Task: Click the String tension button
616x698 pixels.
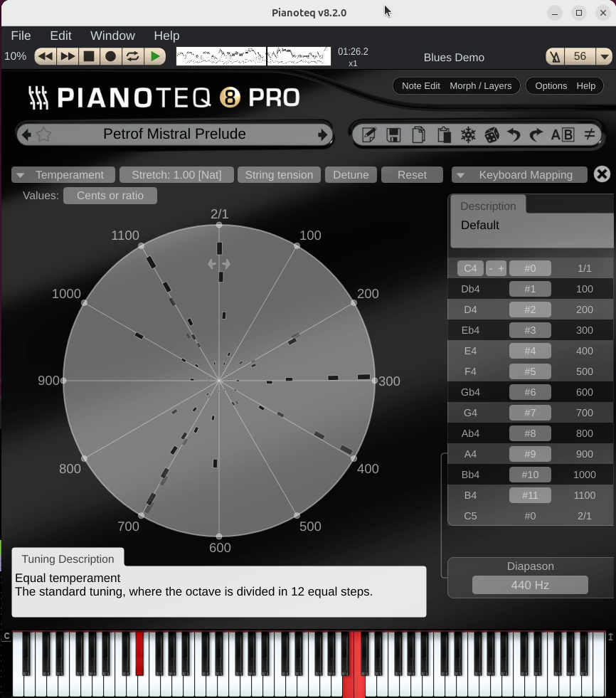Action: pyautogui.click(x=279, y=175)
